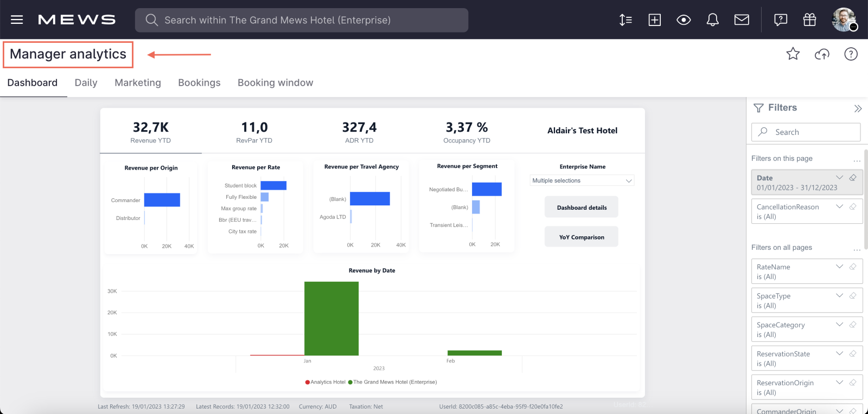Screen dimensions: 868x414
Task: Switch to the Dashboard tab
Action: (x=33, y=82)
